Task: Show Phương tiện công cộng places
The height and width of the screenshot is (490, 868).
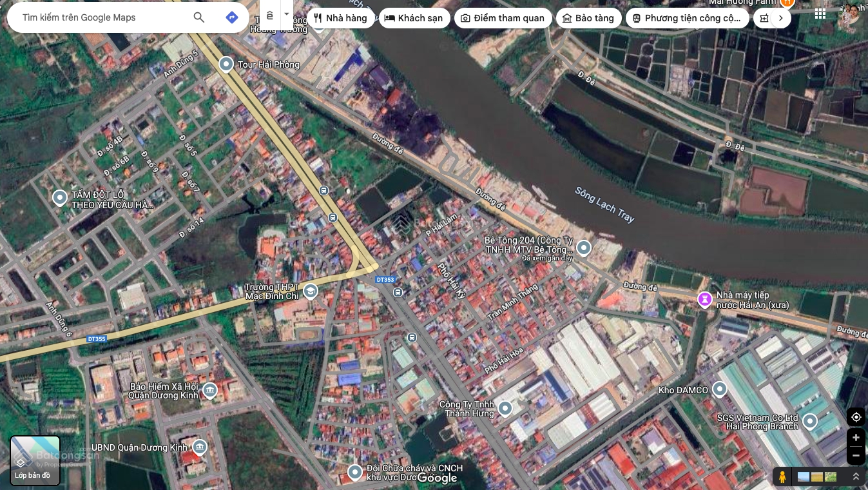Action: point(686,18)
